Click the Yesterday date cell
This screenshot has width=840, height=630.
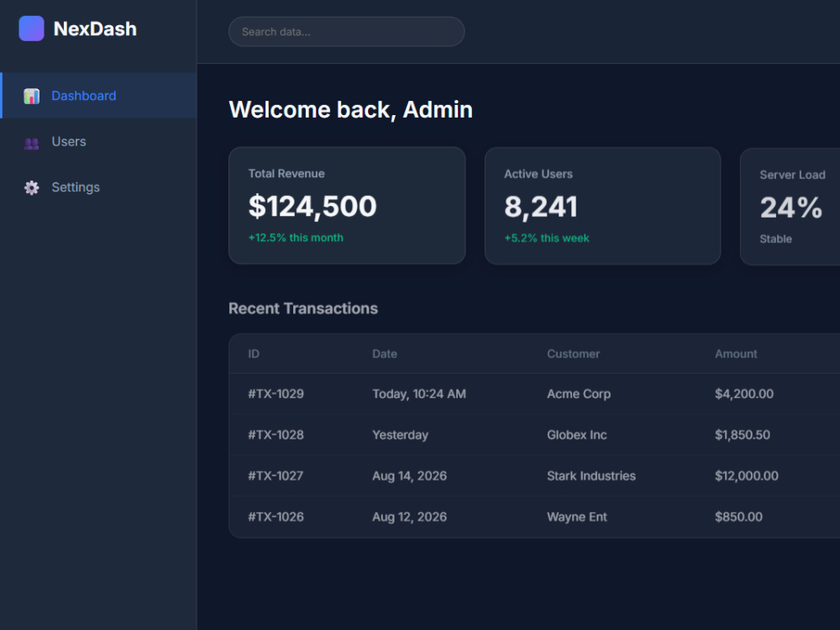400,435
